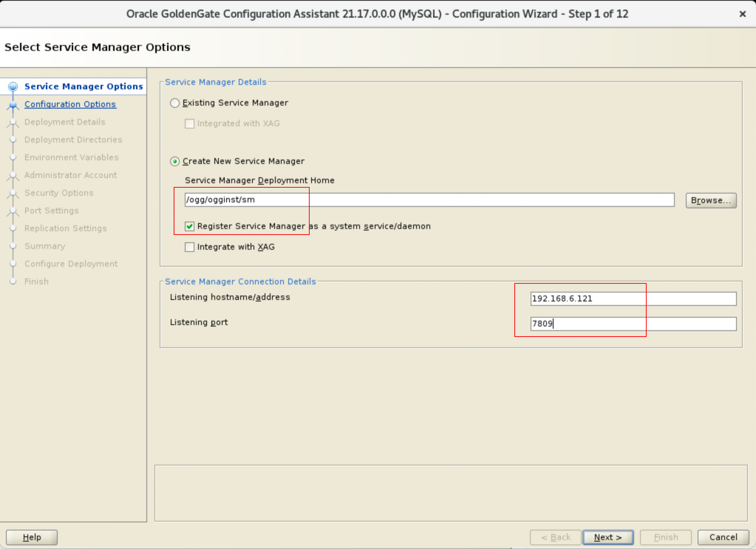The height and width of the screenshot is (549, 756).
Task: Click the Port Settings step node icon
Action: [13, 211]
